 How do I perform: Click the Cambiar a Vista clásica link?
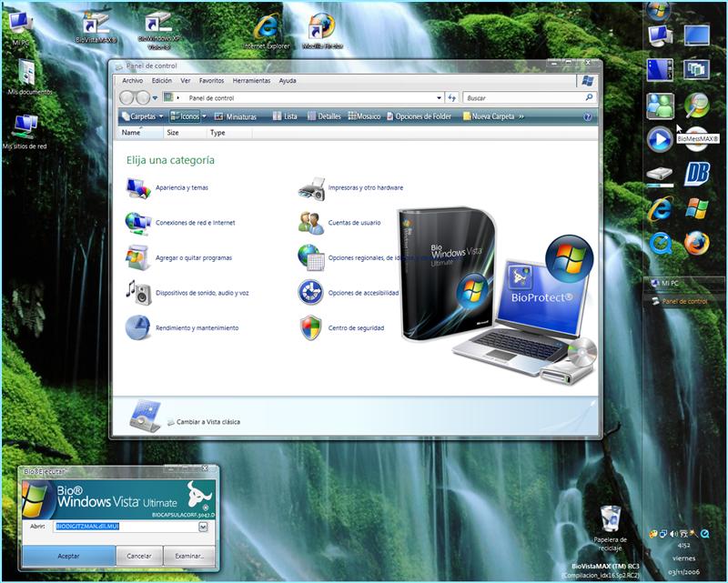[209, 420]
